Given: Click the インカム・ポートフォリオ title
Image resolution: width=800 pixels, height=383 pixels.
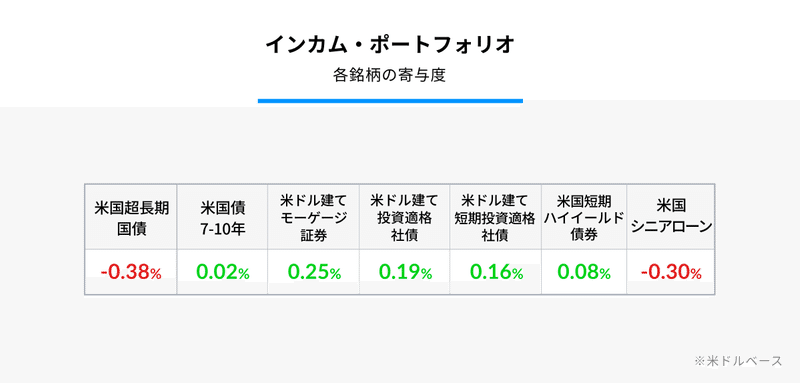Looking at the screenshot, I should point(390,45).
